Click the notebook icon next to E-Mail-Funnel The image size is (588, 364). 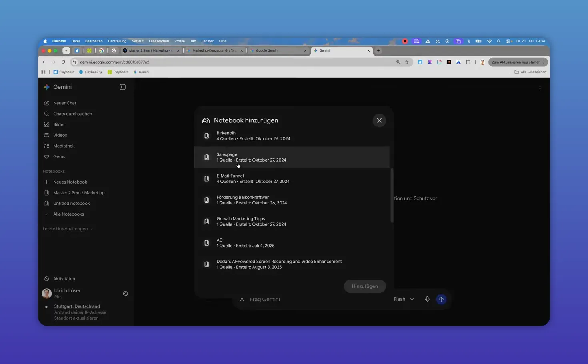point(206,179)
